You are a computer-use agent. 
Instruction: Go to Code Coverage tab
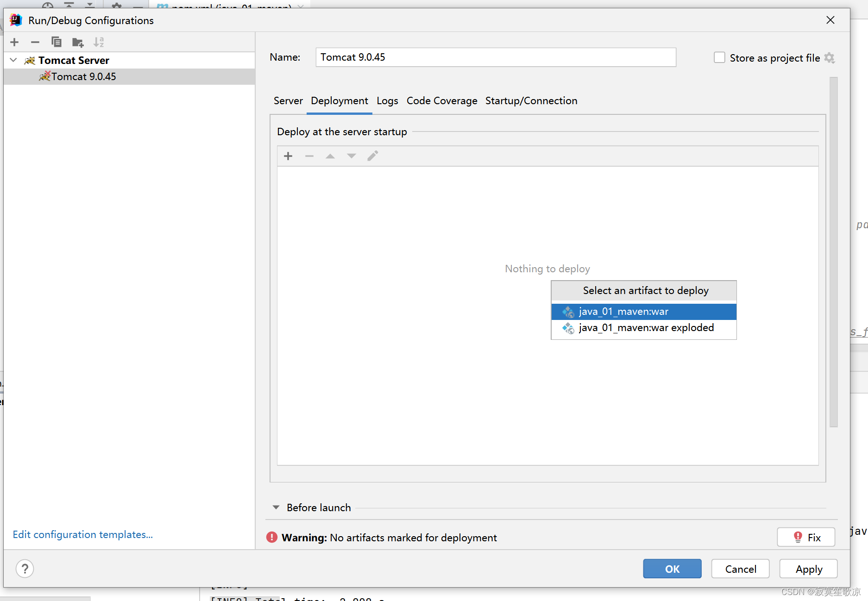point(442,100)
